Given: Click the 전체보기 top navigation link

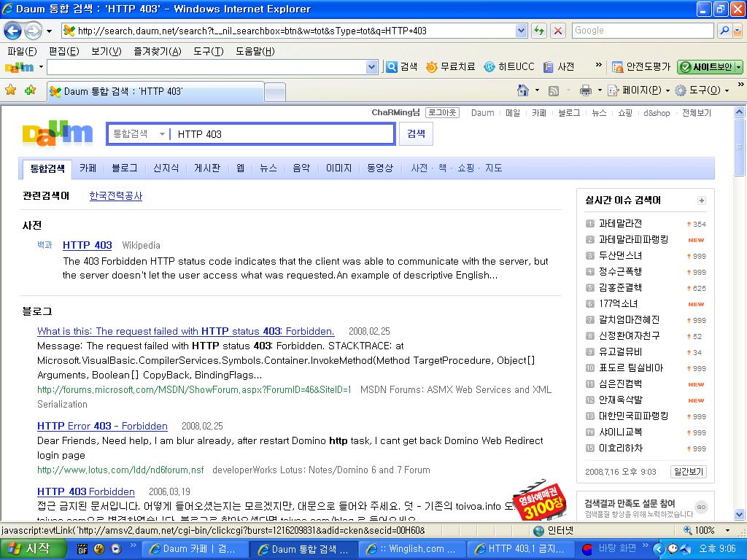Looking at the screenshot, I should coord(697,113).
